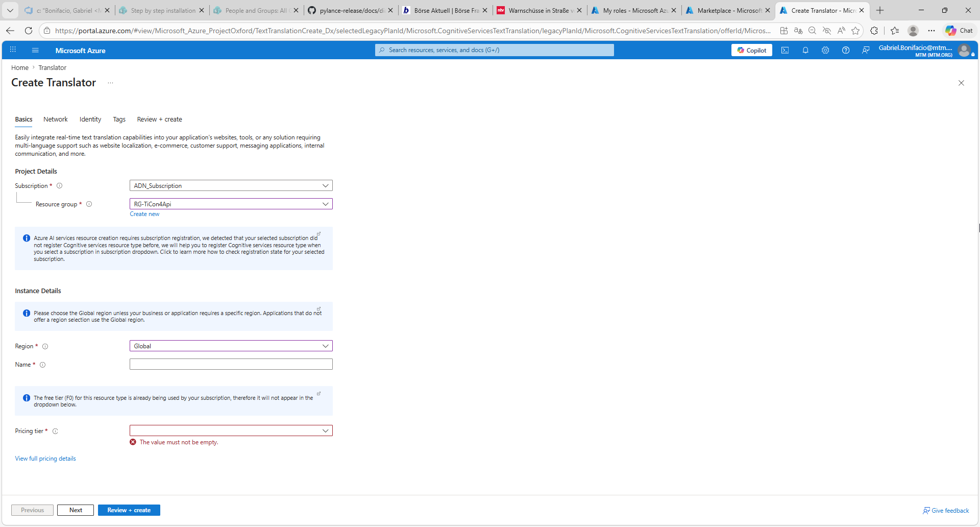
Task: Open external link in free tier notice
Action: click(x=318, y=393)
